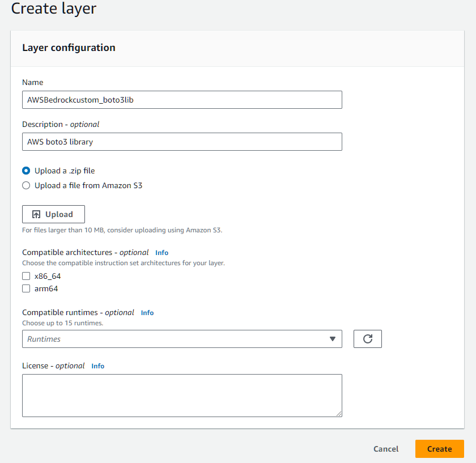The width and height of the screenshot is (476, 463).
Task: Open the Info link for Compatible runtimes
Action: click(x=147, y=312)
